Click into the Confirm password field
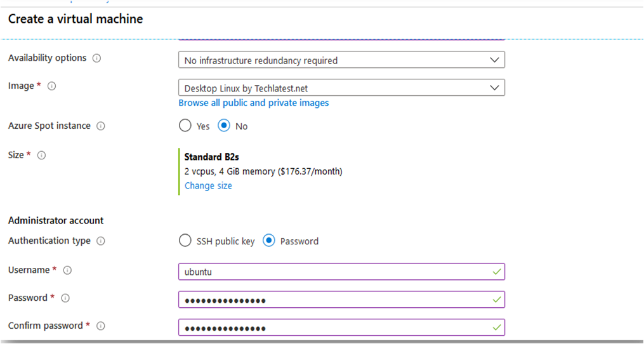This screenshot has width=644, height=344. 342,327
